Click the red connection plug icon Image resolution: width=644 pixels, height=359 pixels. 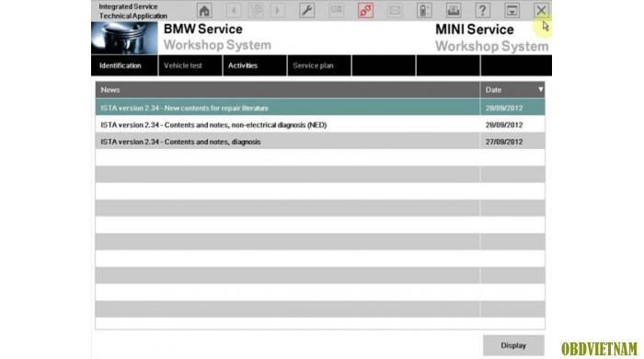point(365,10)
